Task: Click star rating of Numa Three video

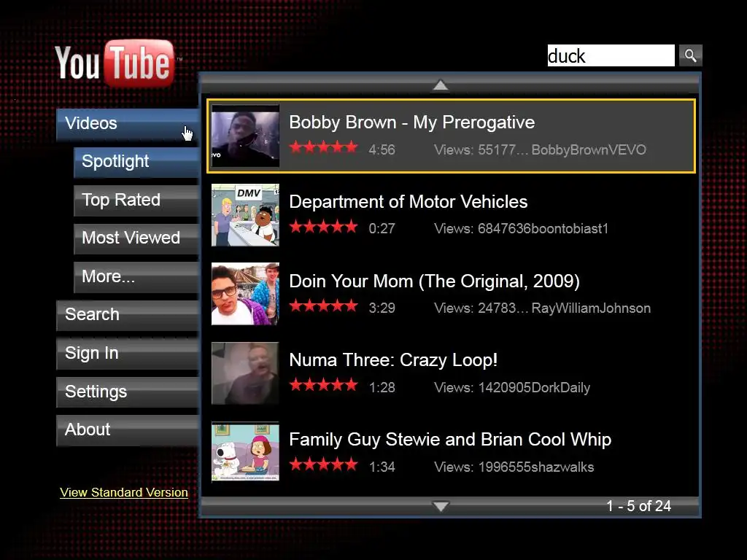Action: [323, 385]
